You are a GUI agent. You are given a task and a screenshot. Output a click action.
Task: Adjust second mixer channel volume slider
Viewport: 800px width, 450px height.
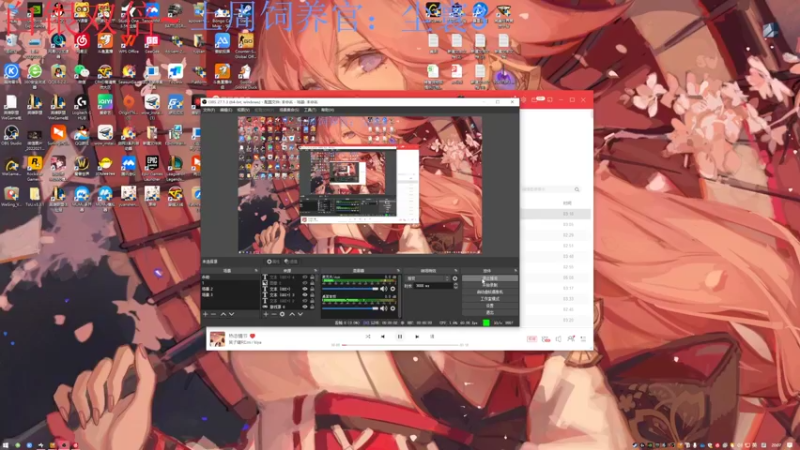(x=351, y=308)
